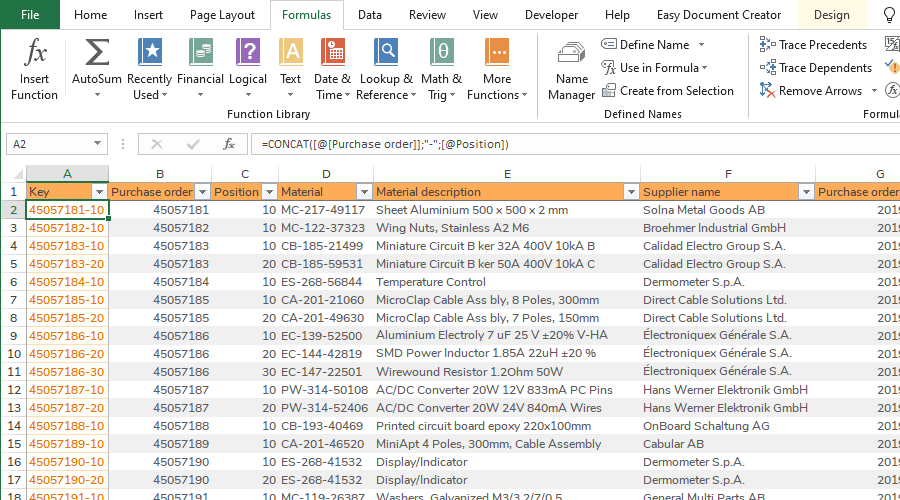Click cell Wirewound Resistor 1.2Ohm 50W
Viewport: 900px width, 500px height.
coord(507,372)
